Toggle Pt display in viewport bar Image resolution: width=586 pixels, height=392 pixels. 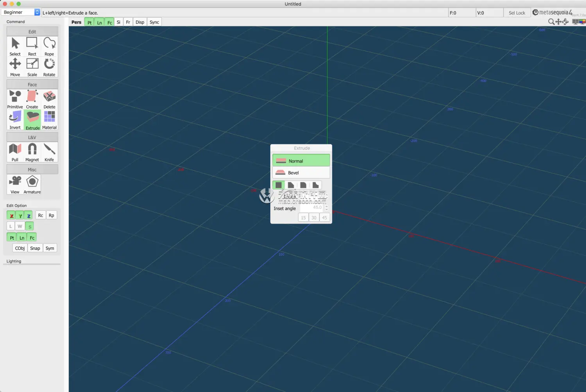(89, 22)
